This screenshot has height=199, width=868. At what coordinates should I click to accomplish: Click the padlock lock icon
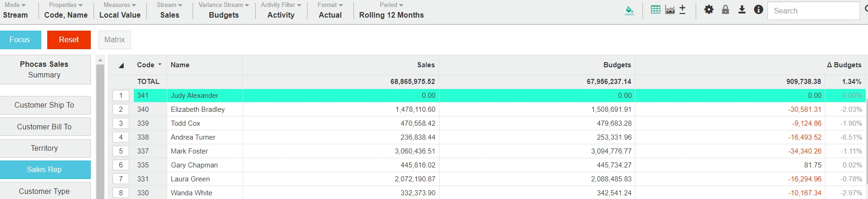pyautogui.click(x=725, y=10)
